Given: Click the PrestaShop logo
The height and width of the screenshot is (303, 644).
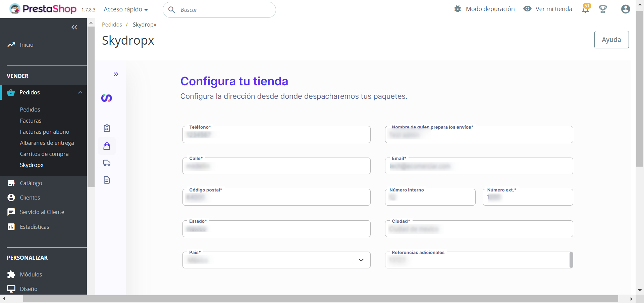Looking at the screenshot, I should pos(43,9).
